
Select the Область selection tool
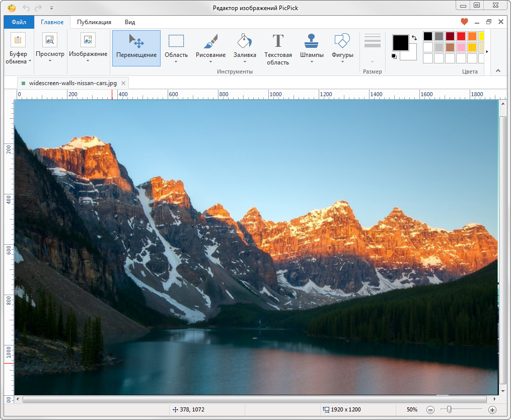pyautogui.click(x=176, y=48)
